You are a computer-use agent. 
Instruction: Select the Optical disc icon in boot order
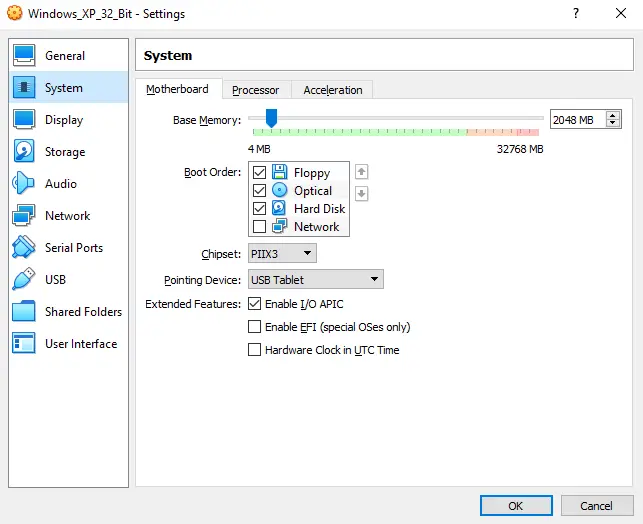click(279, 190)
